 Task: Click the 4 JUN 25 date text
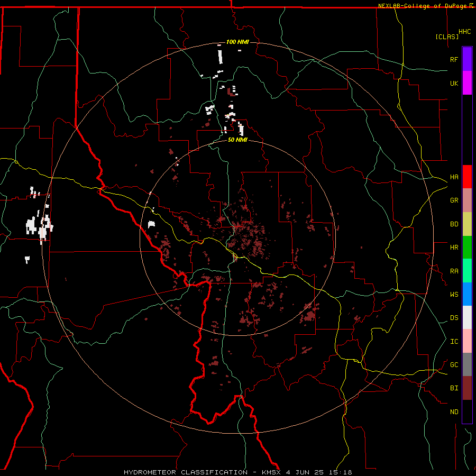tap(305, 472)
